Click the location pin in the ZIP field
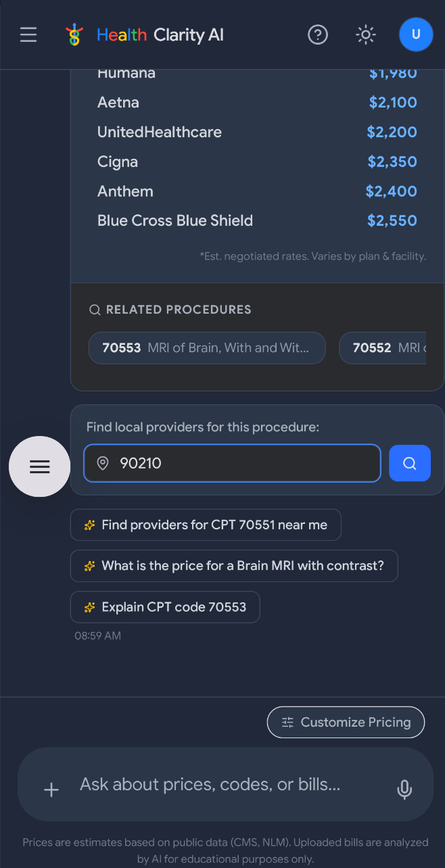Image resolution: width=445 pixels, height=868 pixels. [102, 463]
